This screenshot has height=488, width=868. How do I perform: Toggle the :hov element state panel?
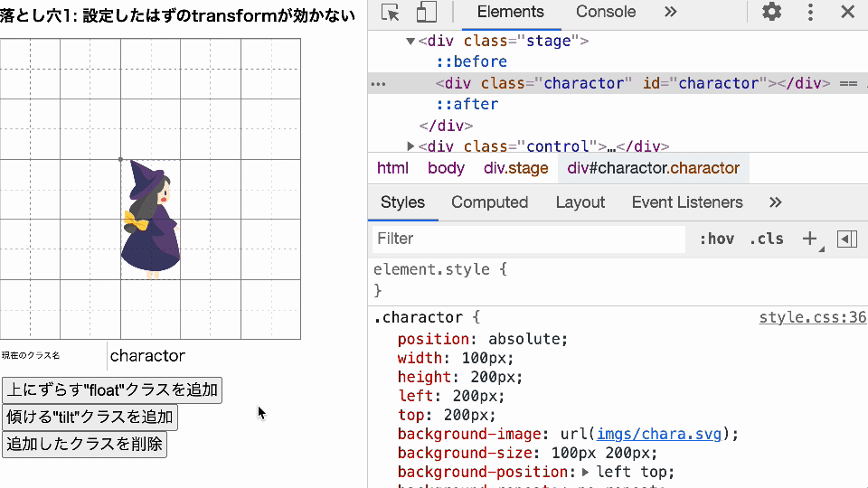click(x=716, y=239)
